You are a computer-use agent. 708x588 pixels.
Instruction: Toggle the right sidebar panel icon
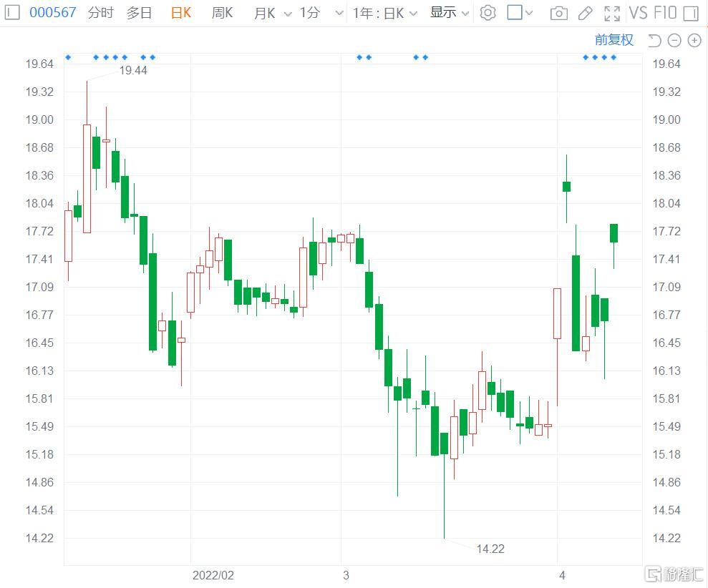tap(691, 13)
